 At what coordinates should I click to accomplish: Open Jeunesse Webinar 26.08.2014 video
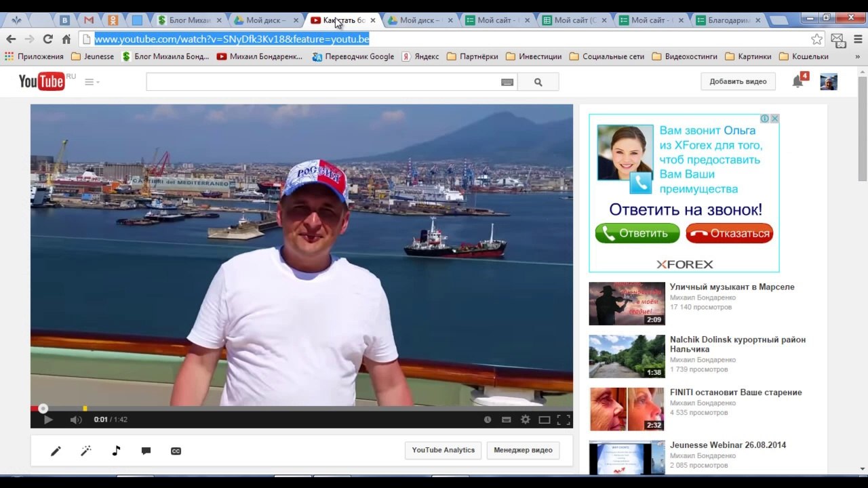tap(728, 445)
